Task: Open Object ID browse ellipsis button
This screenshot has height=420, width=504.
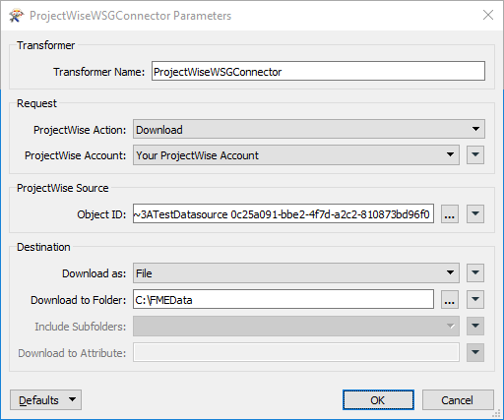Action: point(450,214)
